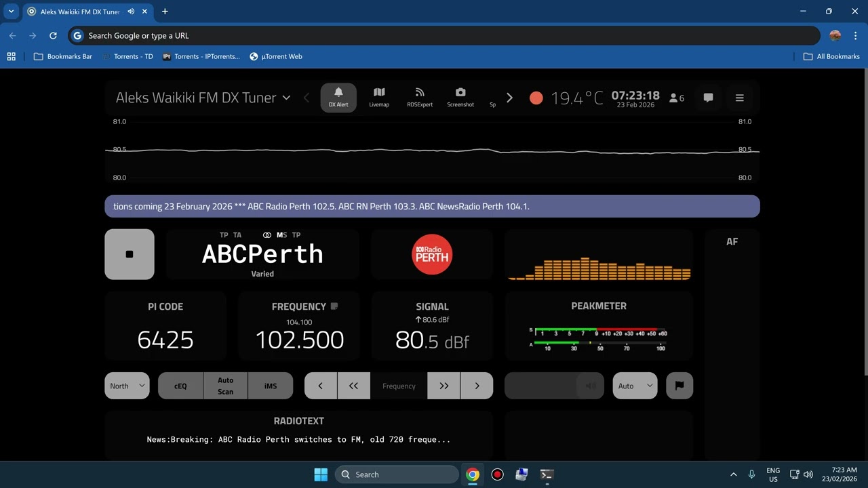Viewport: 868px width, 488px height.
Task: Click the 80.5 dBf signal readout
Action: click(x=432, y=340)
